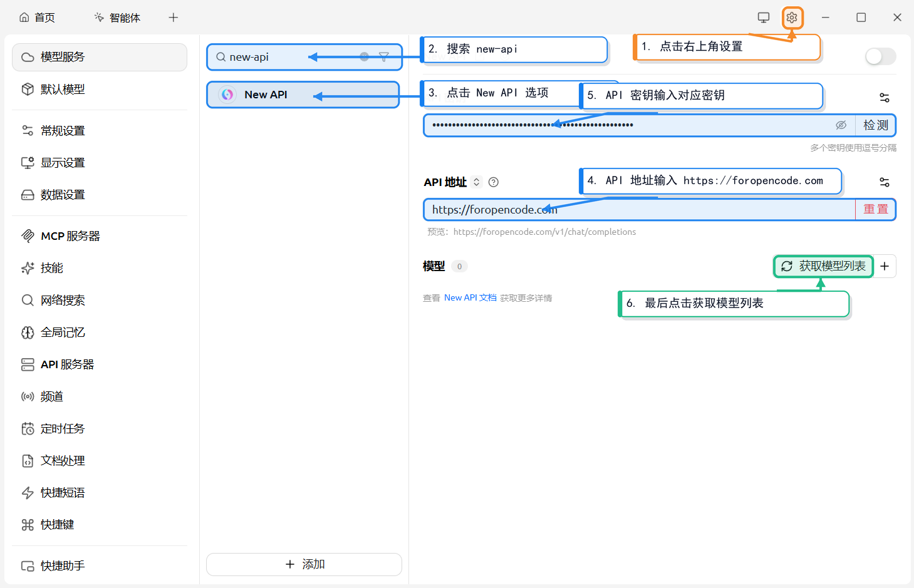Open a new tab with plus icon

tap(174, 18)
